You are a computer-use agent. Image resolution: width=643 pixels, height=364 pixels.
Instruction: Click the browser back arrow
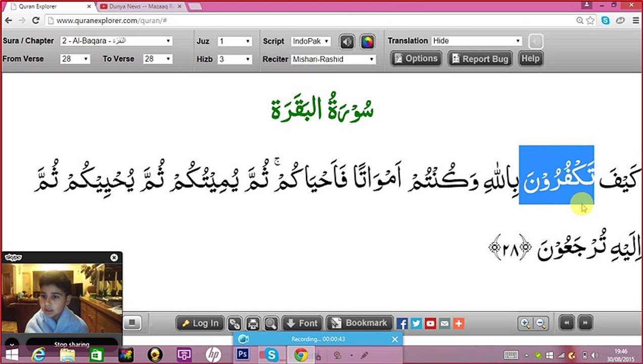pos(9,21)
